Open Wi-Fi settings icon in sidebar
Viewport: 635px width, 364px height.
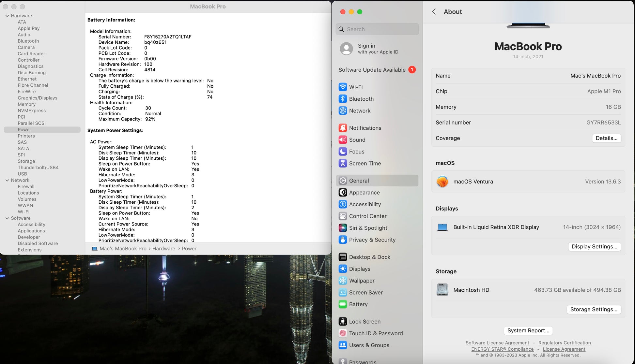click(x=343, y=87)
